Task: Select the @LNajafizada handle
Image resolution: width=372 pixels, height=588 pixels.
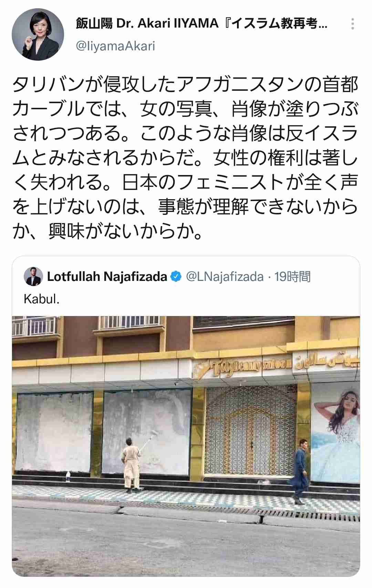Action: pos(225,276)
